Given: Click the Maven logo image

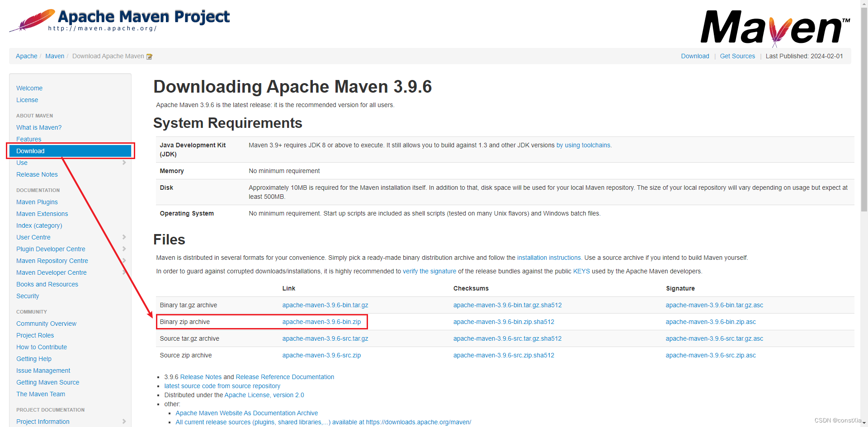Looking at the screenshot, I should [775, 28].
